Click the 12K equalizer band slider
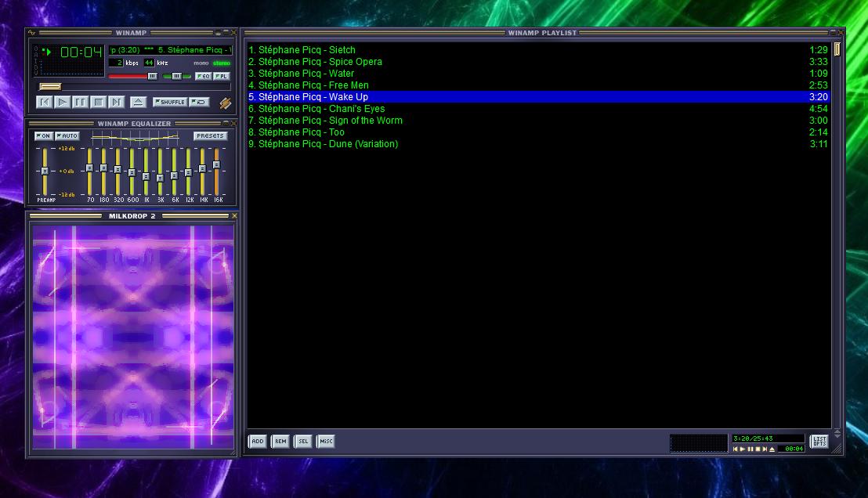The image size is (868, 498). tap(188, 171)
